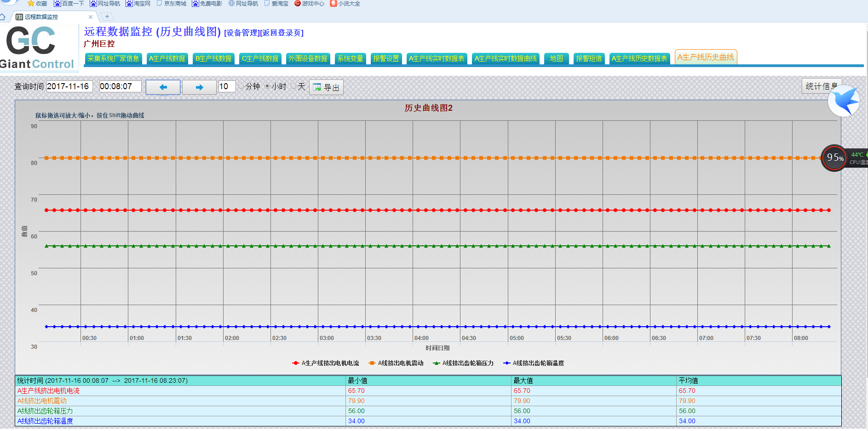The height and width of the screenshot is (431, 868).
Task: Click the 统计信息 button
Action: pos(821,86)
